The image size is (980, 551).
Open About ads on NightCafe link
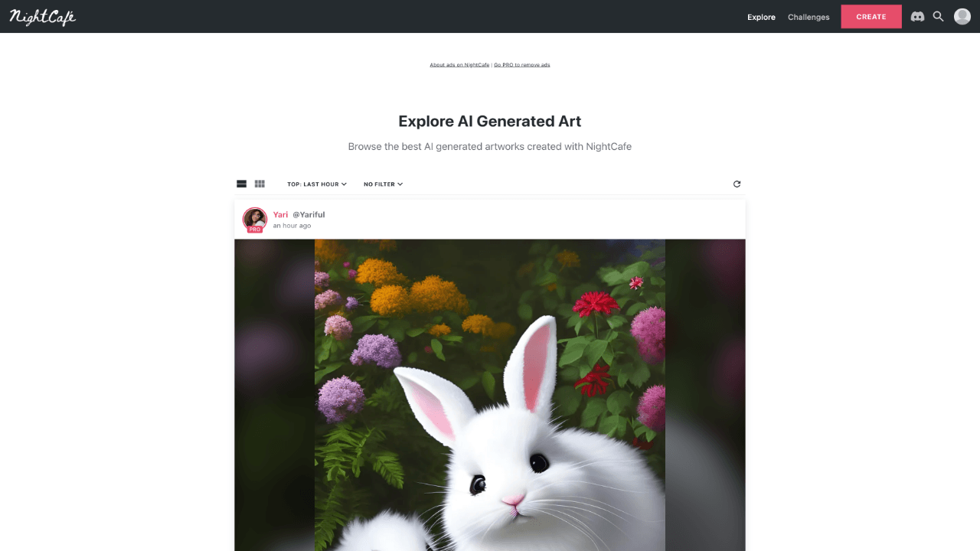pos(459,65)
